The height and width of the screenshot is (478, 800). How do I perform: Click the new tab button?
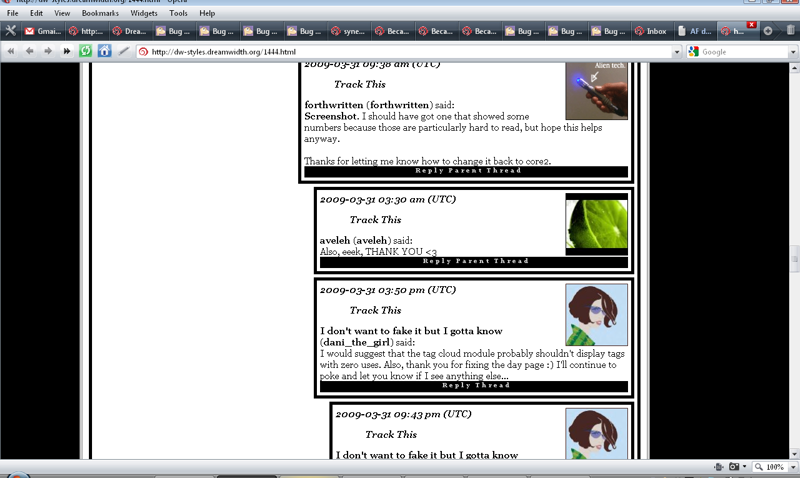768,31
